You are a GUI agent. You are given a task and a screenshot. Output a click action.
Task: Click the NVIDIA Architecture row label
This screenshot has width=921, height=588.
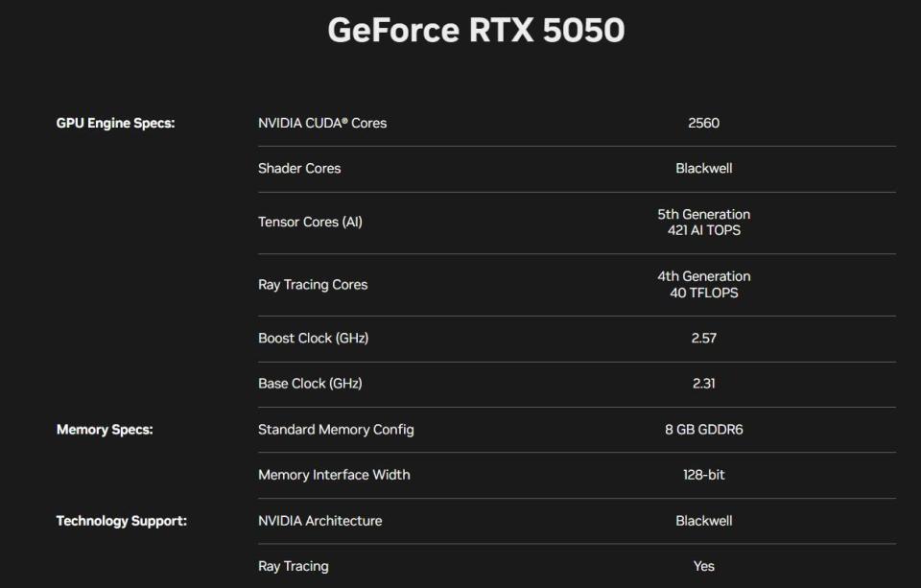coord(320,521)
